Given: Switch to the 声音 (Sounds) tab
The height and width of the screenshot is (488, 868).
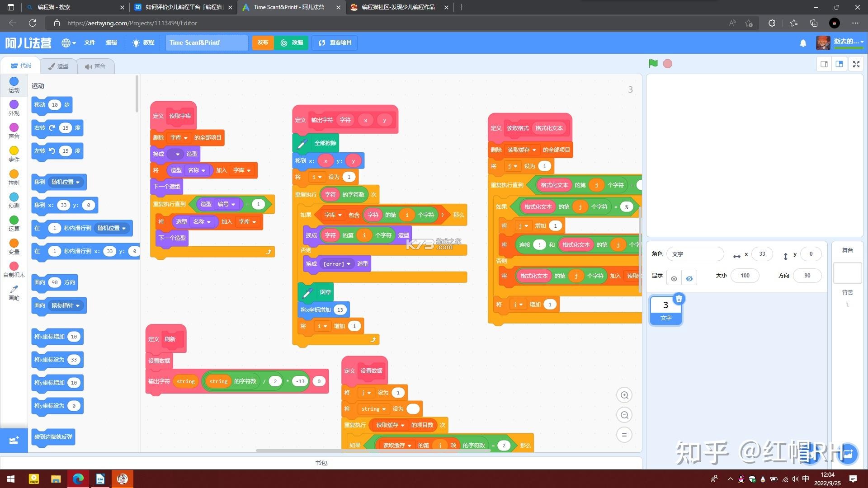Looking at the screenshot, I should 95,66.
